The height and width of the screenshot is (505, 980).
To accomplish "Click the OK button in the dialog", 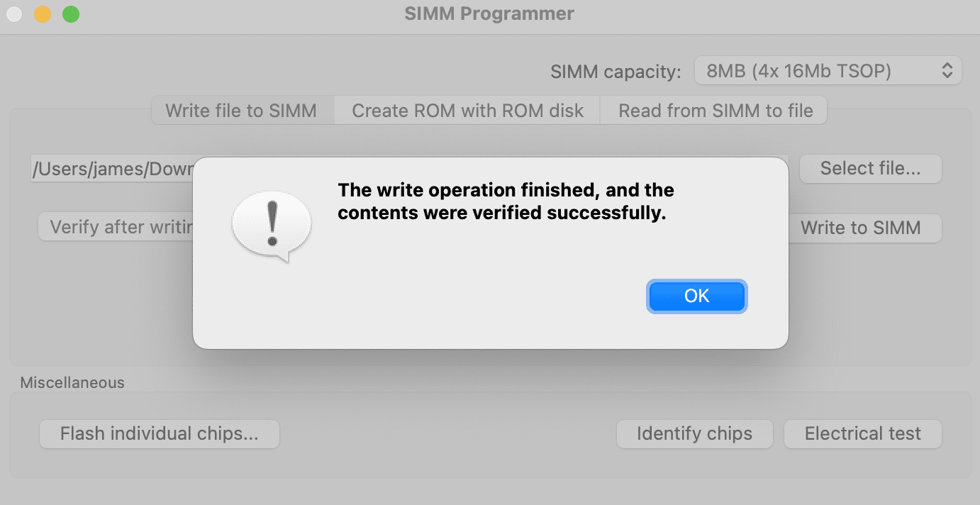I will (696, 296).
